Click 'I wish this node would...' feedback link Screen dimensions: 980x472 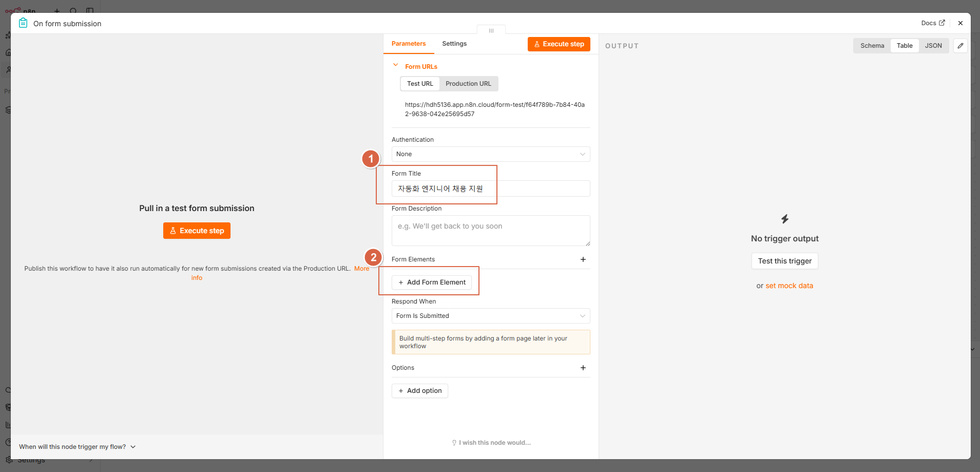[491, 443]
